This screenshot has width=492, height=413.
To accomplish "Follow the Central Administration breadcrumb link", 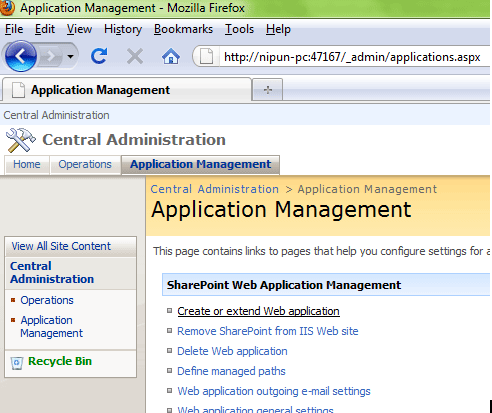I will (214, 189).
